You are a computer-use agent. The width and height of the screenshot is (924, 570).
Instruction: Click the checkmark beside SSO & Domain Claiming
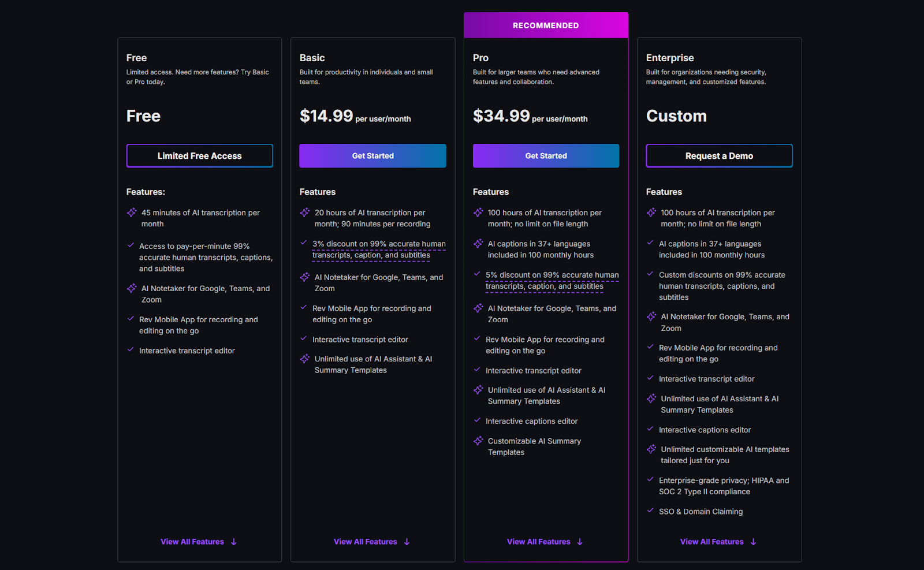650,511
